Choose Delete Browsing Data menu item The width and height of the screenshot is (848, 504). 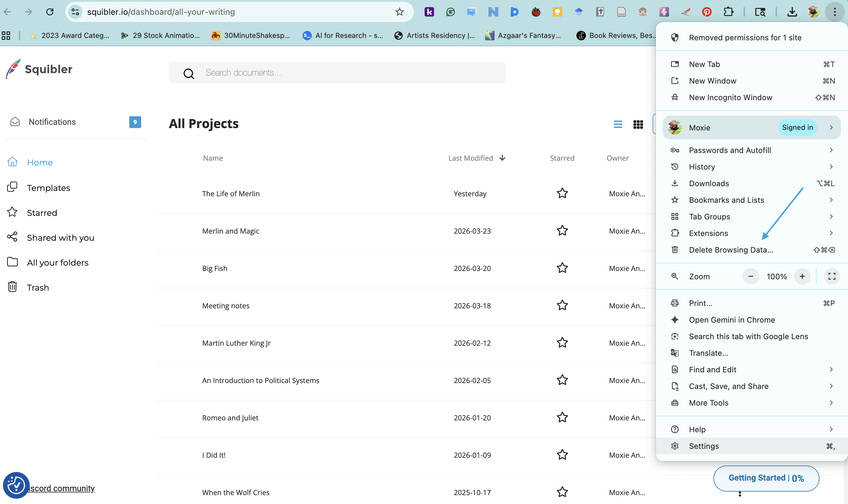click(731, 250)
